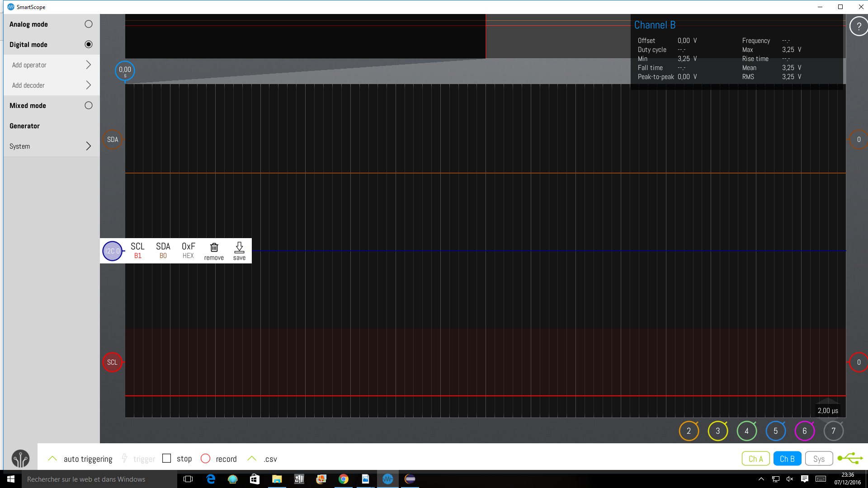The image size is (868, 488).
Task: Open Microsoft Edge from the taskbar
Action: point(211,479)
